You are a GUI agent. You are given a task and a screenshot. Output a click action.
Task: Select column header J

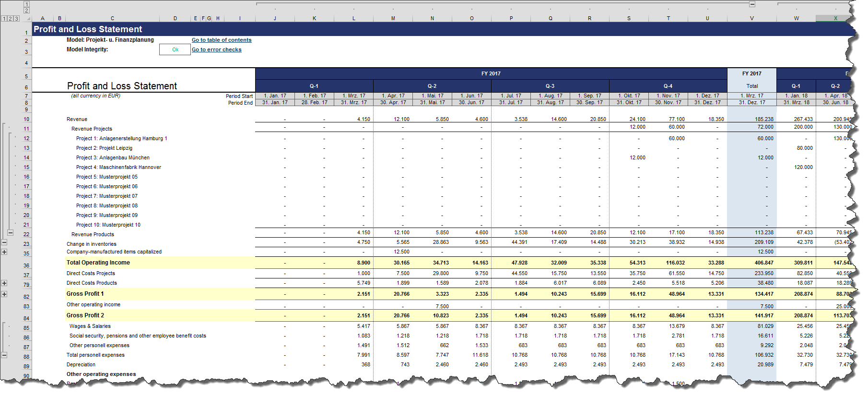coord(275,18)
